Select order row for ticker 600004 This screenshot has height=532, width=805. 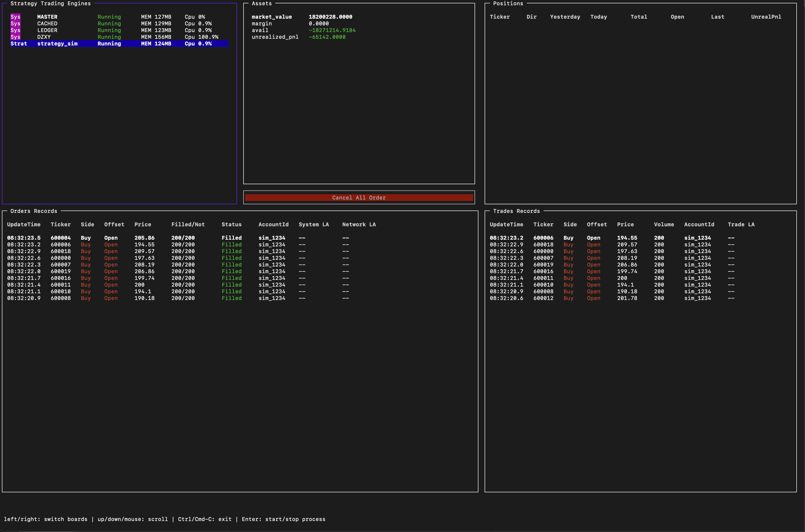point(61,238)
